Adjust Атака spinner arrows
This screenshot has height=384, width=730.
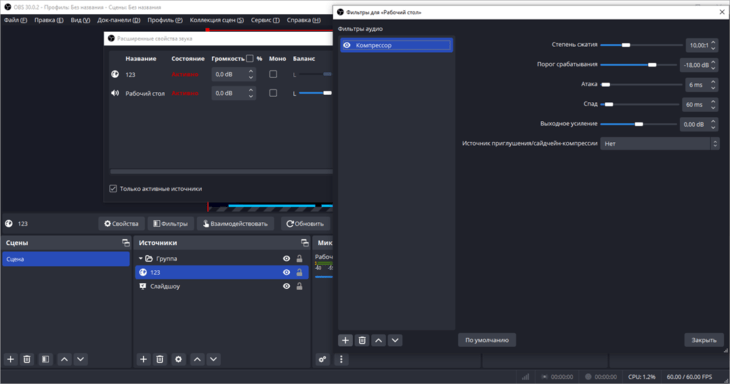[x=713, y=85]
